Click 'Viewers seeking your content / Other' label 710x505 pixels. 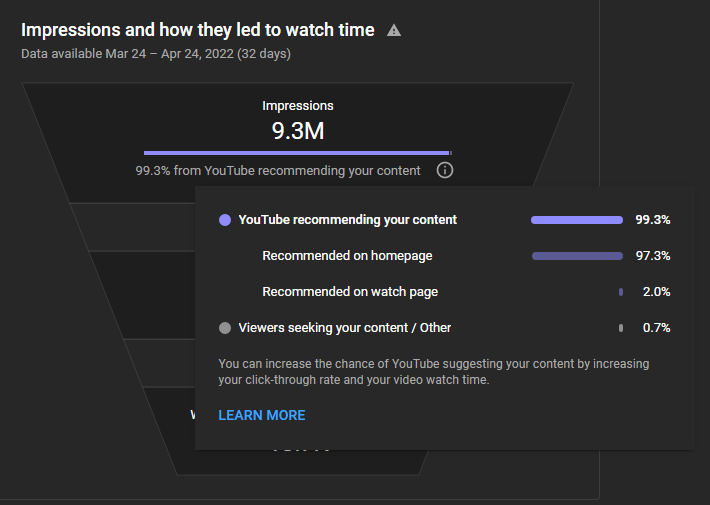coord(345,328)
